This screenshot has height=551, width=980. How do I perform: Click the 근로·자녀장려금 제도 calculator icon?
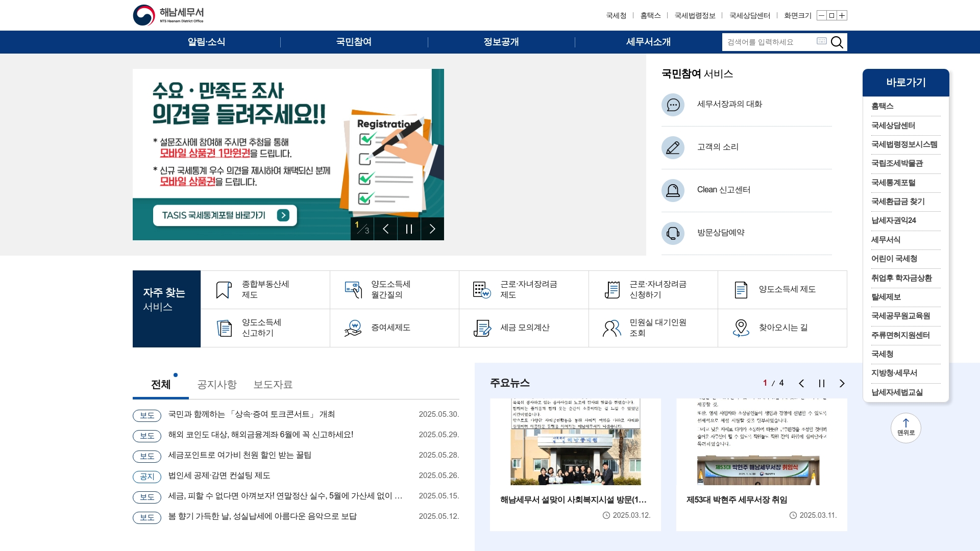coord(482,290)
